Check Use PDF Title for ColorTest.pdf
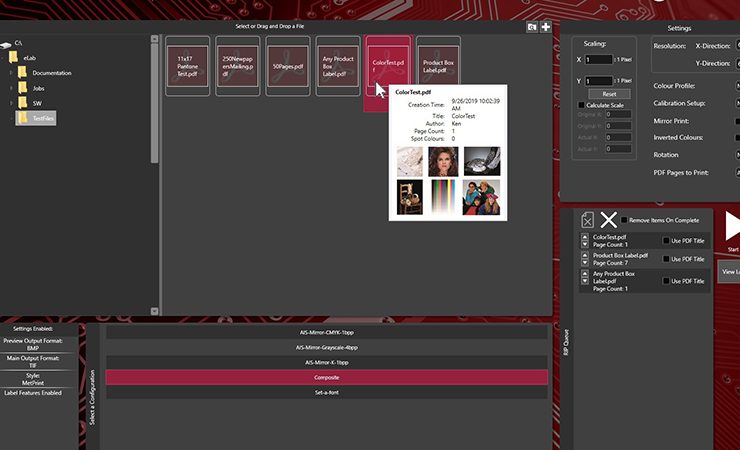Image resolution: width=740 pixels, height=450 pixels. pos(667,241)
